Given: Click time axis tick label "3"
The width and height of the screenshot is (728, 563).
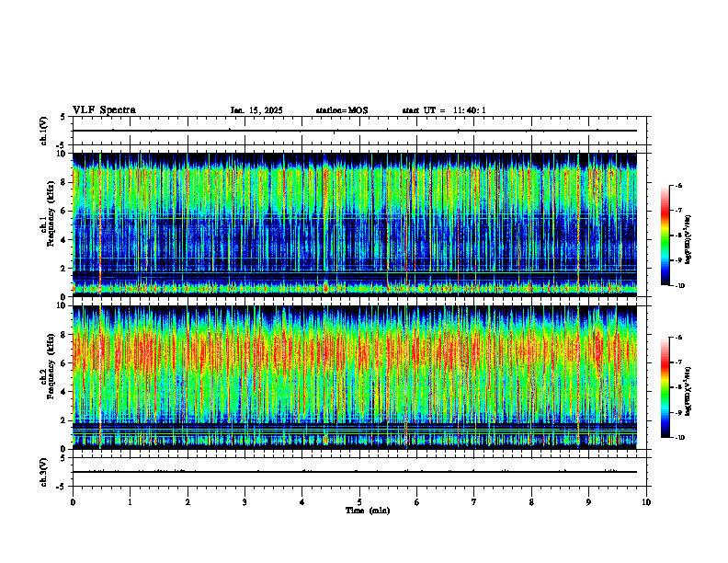Looking at the screenshot, I should (245, 502).
